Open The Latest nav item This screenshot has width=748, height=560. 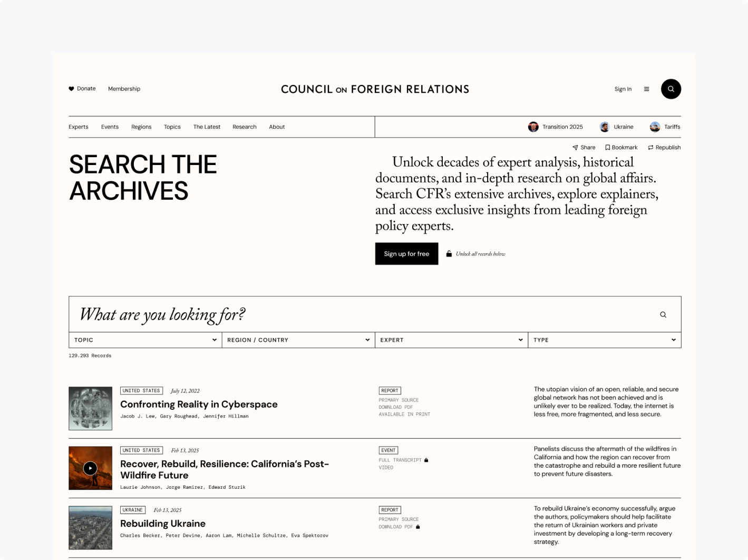207,127
